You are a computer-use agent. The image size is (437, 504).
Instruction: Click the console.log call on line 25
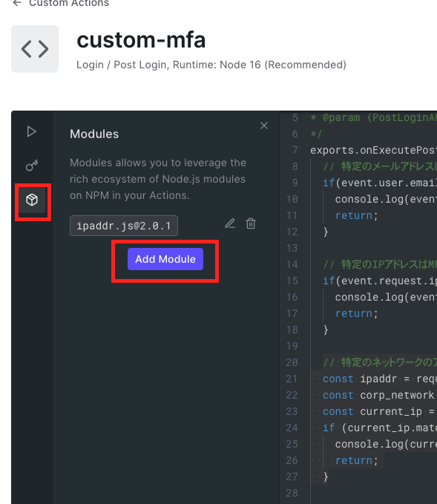pos(386,444)
